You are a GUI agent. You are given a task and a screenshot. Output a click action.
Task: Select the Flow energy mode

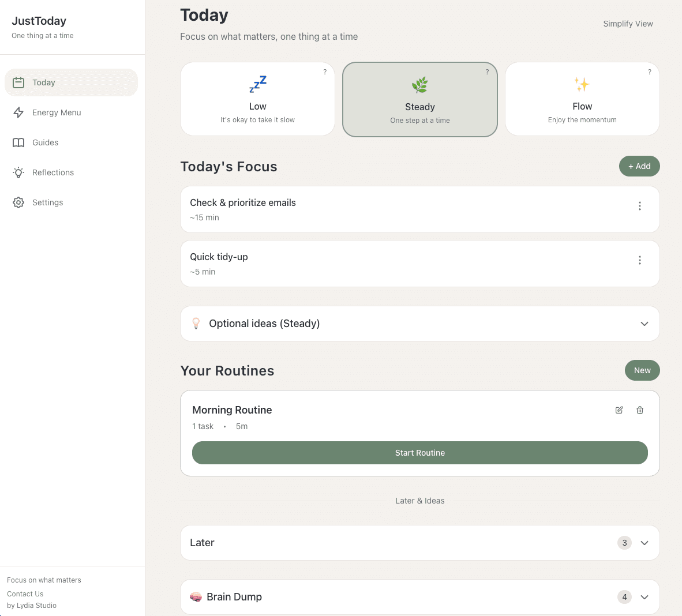tap(582, 99)
